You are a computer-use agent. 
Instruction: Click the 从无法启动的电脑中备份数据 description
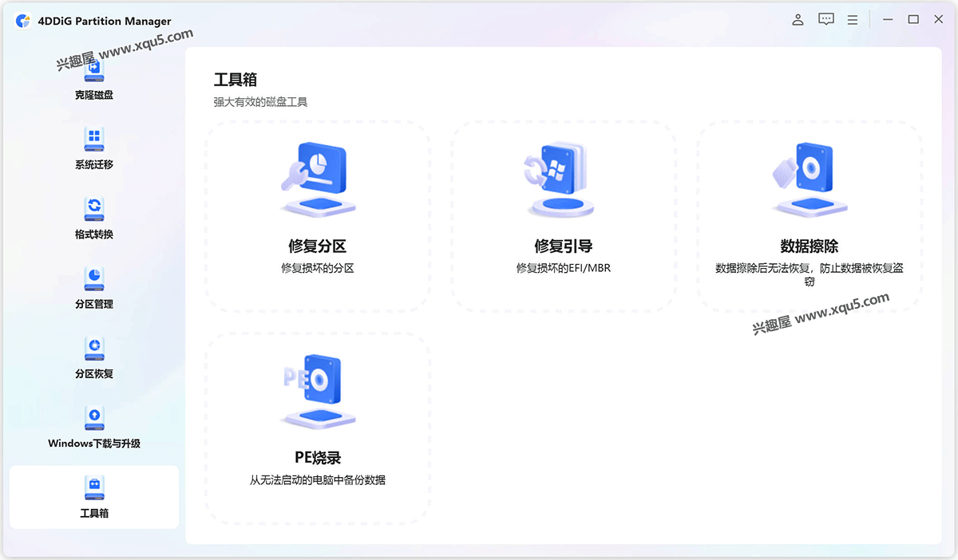(317, 480)
